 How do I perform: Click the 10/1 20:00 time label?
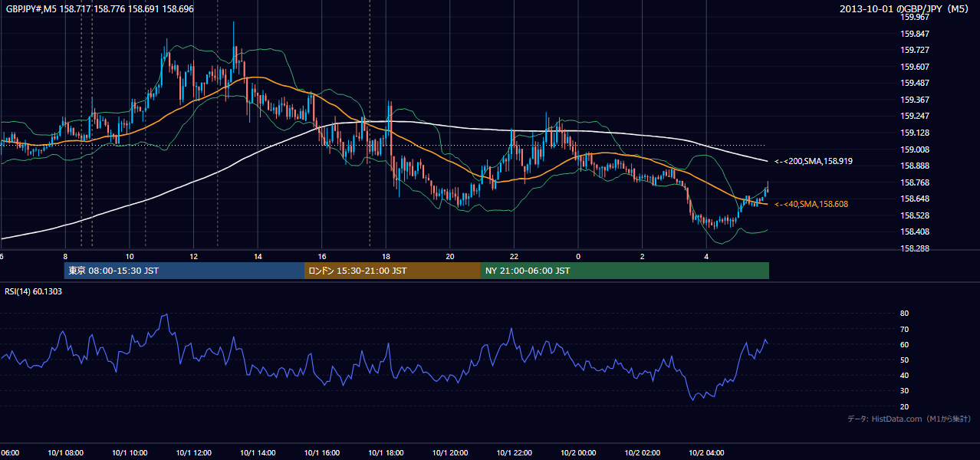pos(449,453)
